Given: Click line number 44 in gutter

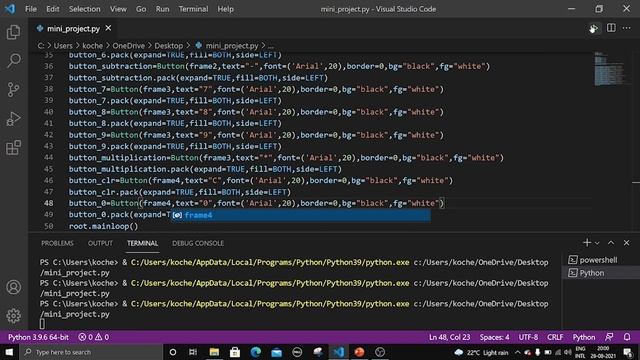Looking at the screenshot, I should [49, 158].
